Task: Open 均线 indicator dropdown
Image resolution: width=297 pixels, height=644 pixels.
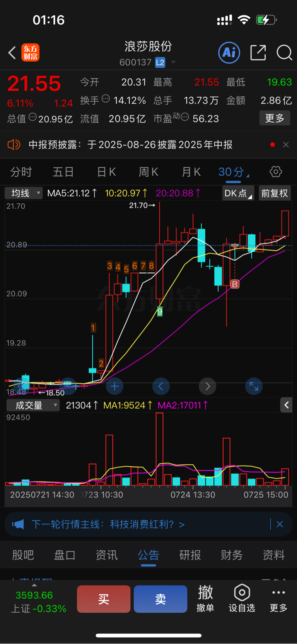Action: click(24, 193)
